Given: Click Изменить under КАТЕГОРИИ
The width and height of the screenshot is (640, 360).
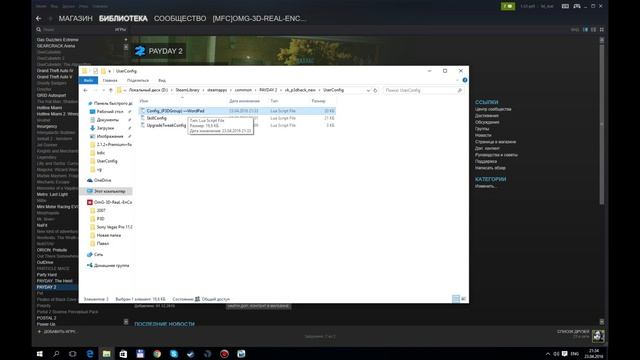Looking at the screenshot, I should click(x=485, y=186).
